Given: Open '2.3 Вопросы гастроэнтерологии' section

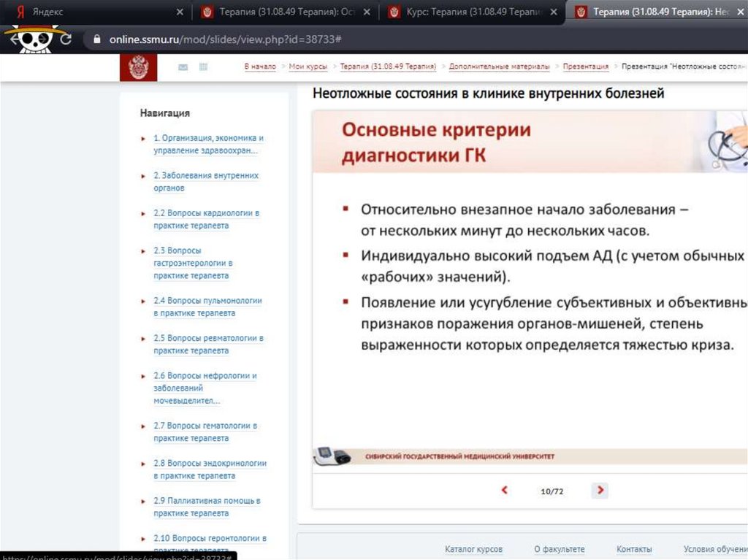Looking at the screenshot, I should pyautogui.click(x=193, y=263).
